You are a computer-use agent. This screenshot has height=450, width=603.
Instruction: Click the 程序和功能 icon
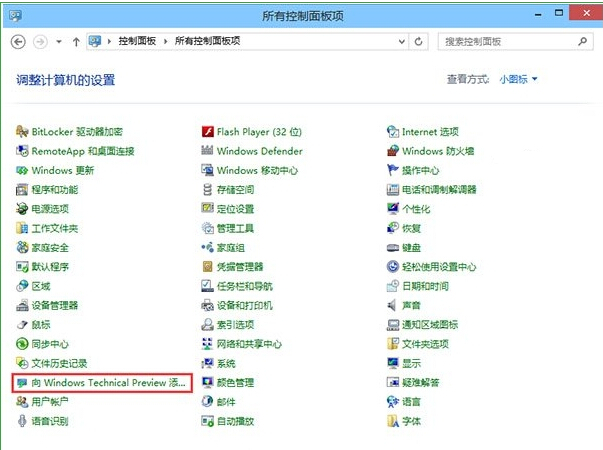pyautogui.click(x=22, y=190)
